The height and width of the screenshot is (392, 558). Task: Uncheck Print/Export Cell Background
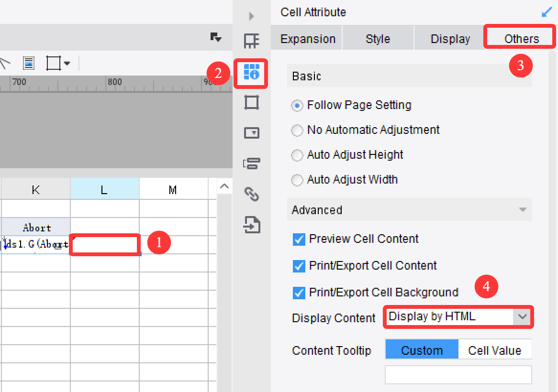click(299, 292)
